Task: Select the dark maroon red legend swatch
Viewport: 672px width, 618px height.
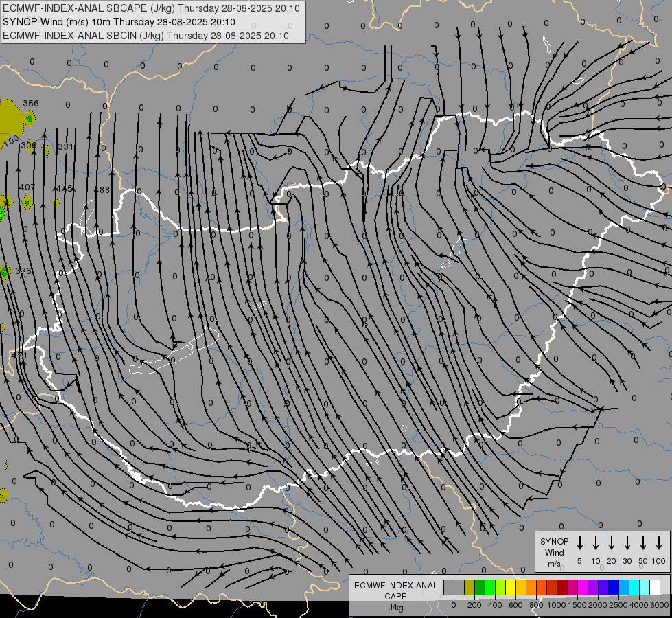Action: point(562,587)
